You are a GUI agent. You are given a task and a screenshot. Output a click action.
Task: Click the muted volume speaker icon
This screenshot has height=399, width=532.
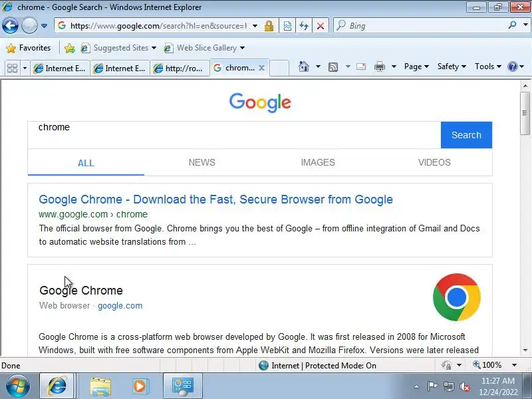(x=465, y=386)
